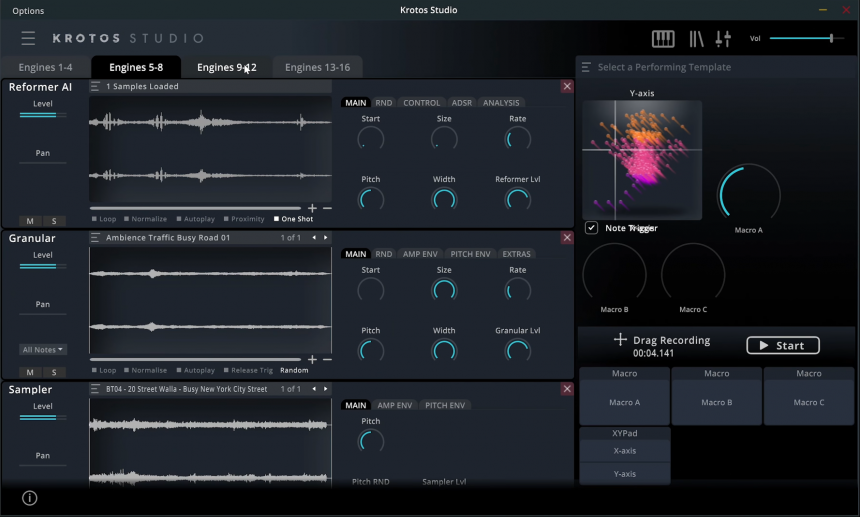Select the XYPad Y-axis button
The image size is (860, 517).
coord(625,474)
